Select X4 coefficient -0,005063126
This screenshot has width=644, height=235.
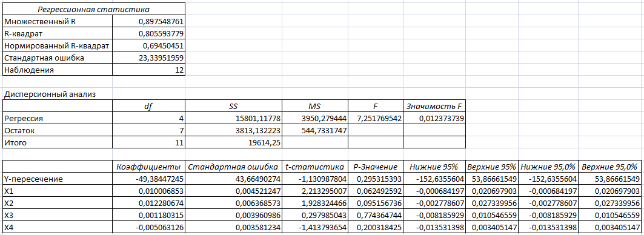point(148,227)
